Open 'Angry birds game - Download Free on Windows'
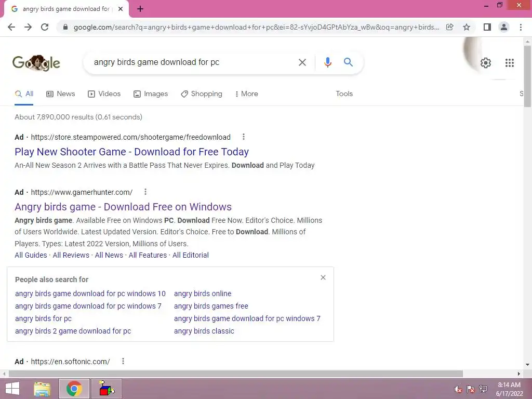Screen dimensions: 532x399 pos(123,207)
